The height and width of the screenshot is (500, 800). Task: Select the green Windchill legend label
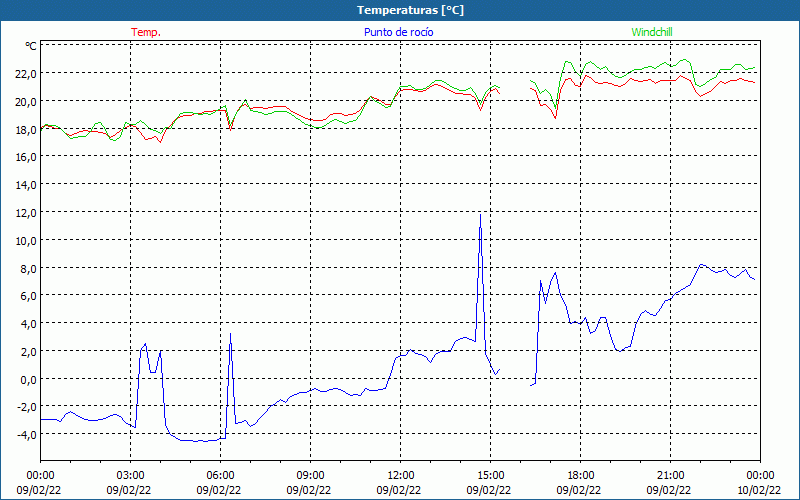click(x=652, y=32)
